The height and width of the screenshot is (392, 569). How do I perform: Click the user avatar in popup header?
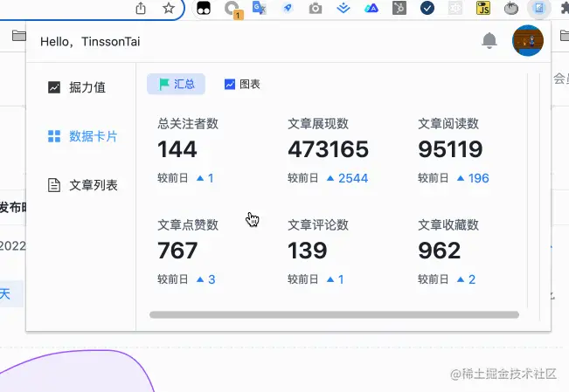click(528, 41)
